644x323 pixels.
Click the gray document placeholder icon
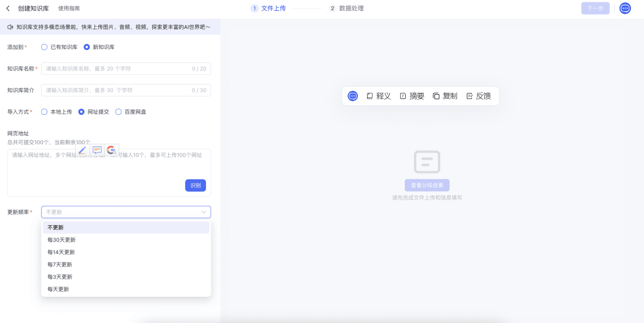pos(427,162)
